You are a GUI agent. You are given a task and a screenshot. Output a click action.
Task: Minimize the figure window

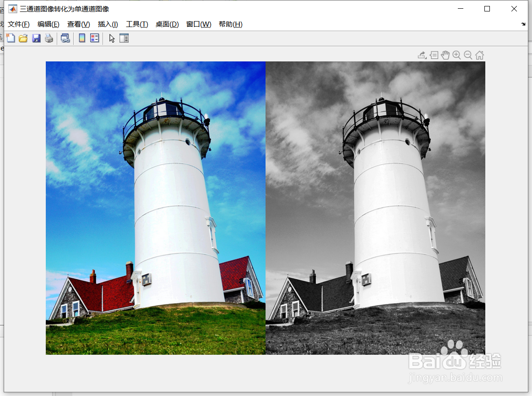(x=461, y=9)
